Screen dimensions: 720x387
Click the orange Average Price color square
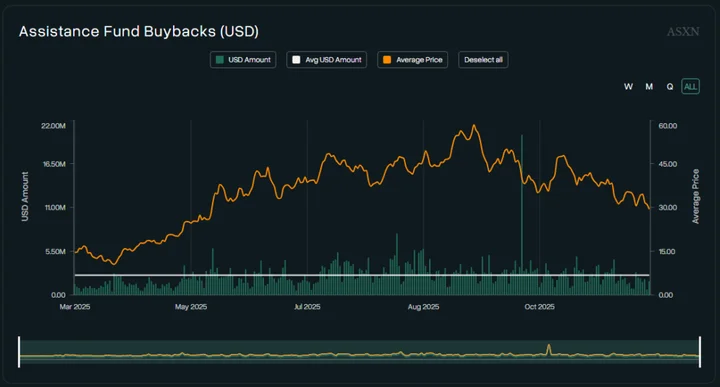(x=387, y=60)
